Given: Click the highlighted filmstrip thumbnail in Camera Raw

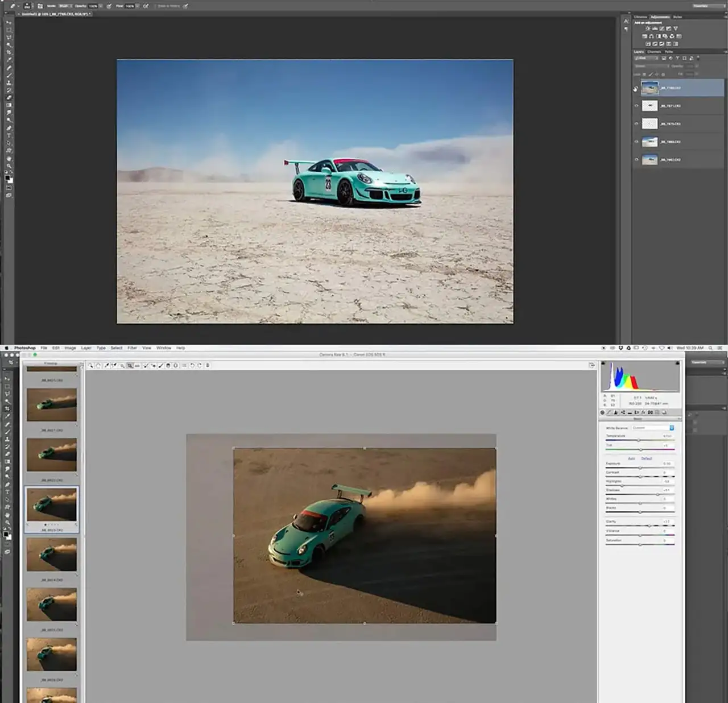Looking at the screenshot, I should [52, 505].
